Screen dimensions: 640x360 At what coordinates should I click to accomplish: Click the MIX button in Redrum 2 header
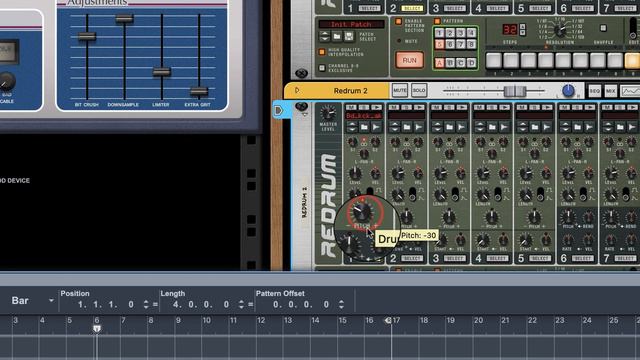click(x=610, y=91)
